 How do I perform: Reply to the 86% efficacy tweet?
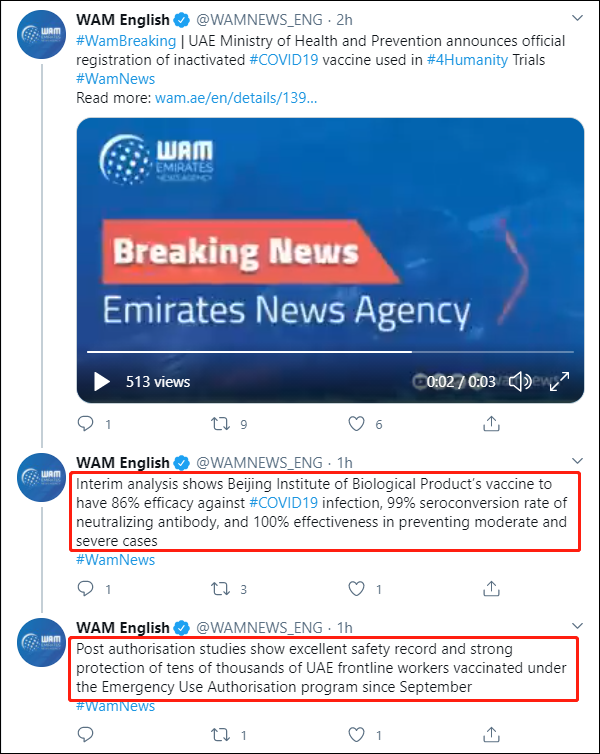coord(85,589)
